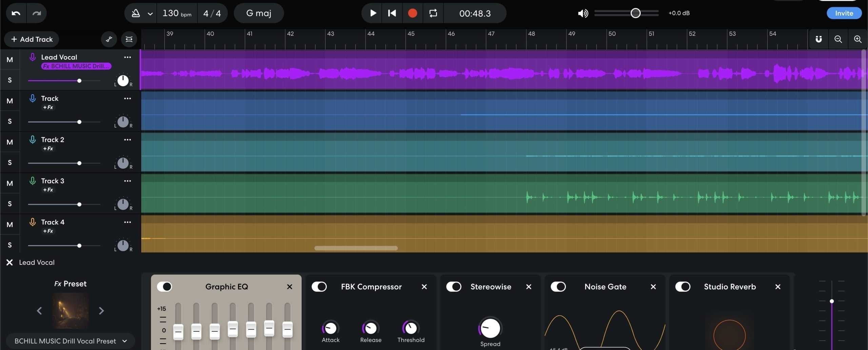Image resolution: width=868 pixels, height=350 pixels.
Task: Click the Add Track button
Action: (31, 39)
